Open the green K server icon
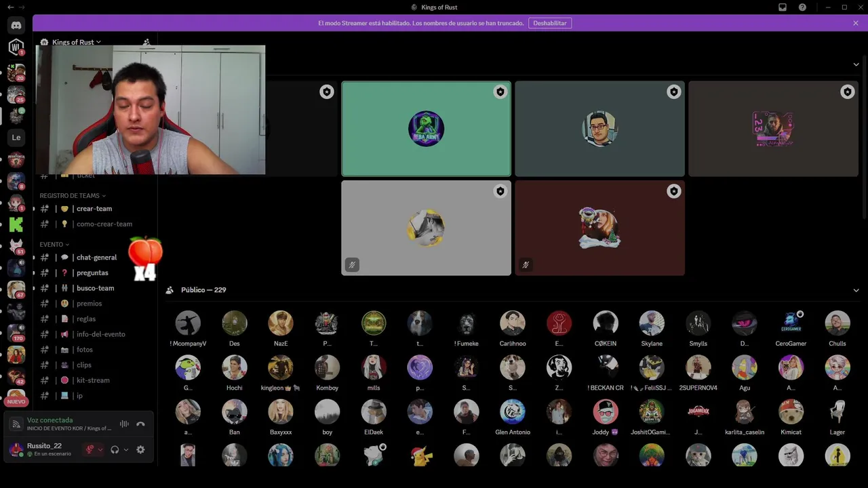The image size is (868, 488). click(x=16, y=224)
